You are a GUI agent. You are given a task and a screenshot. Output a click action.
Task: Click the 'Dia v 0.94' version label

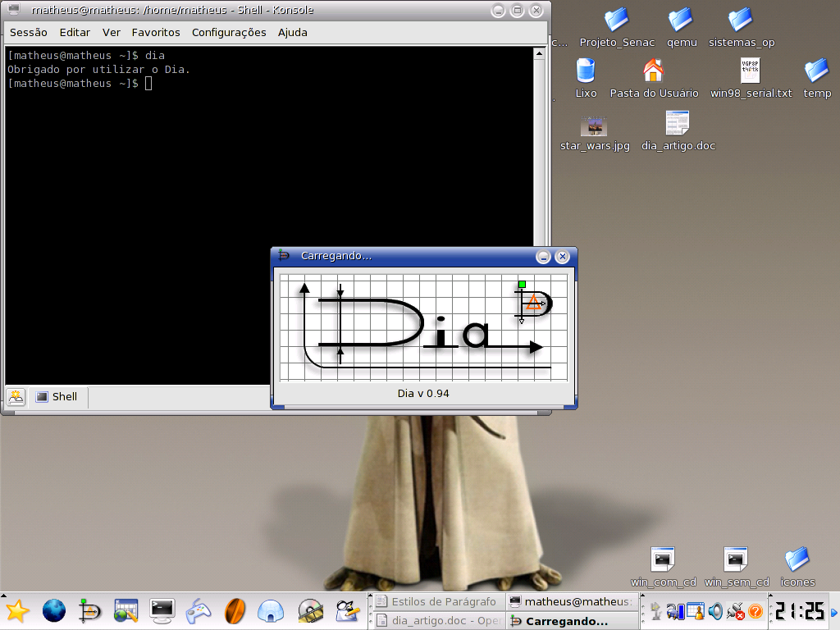point(423,394)
